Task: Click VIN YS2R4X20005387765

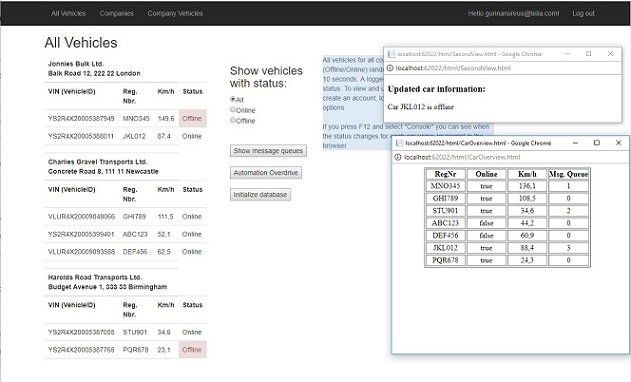Action: (x=81, y=350)
